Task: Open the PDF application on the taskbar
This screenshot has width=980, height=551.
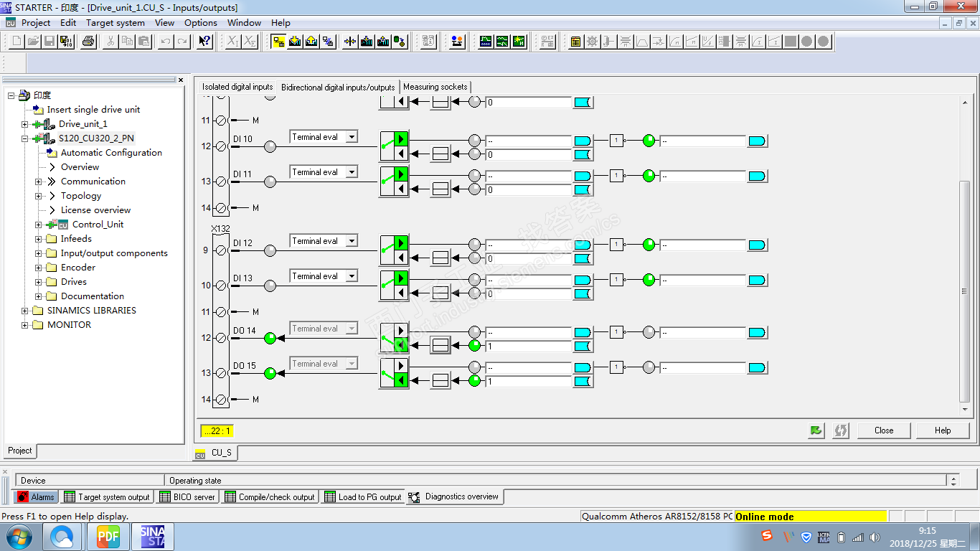Action: click(108, 537)
